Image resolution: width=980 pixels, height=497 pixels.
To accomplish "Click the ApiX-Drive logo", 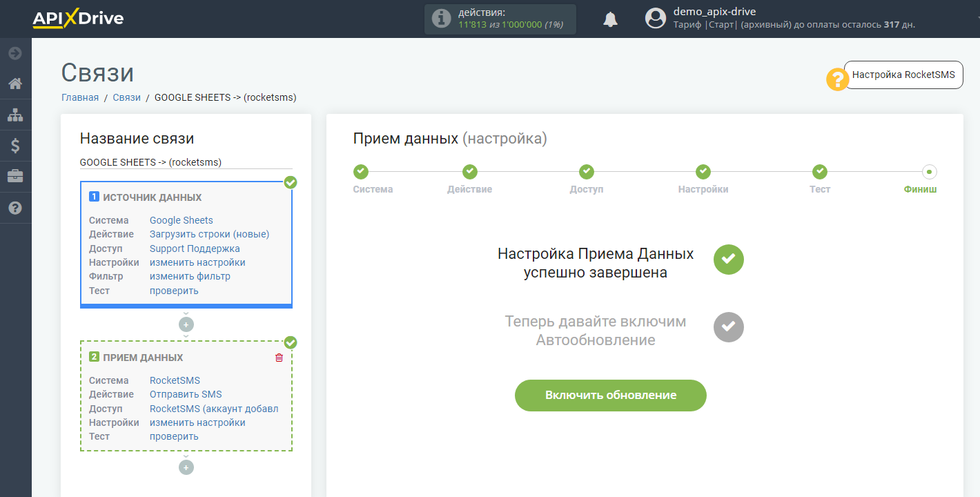I will [78, 19].
